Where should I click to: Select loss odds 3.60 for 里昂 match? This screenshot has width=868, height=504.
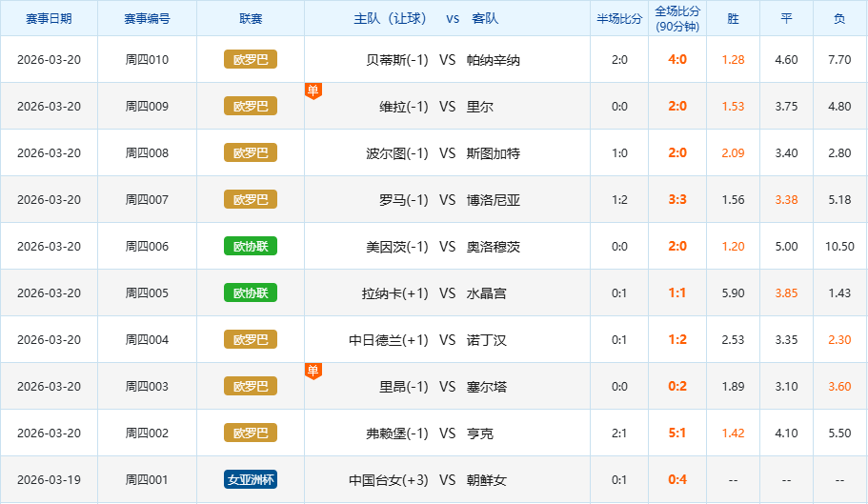[839, 386]
